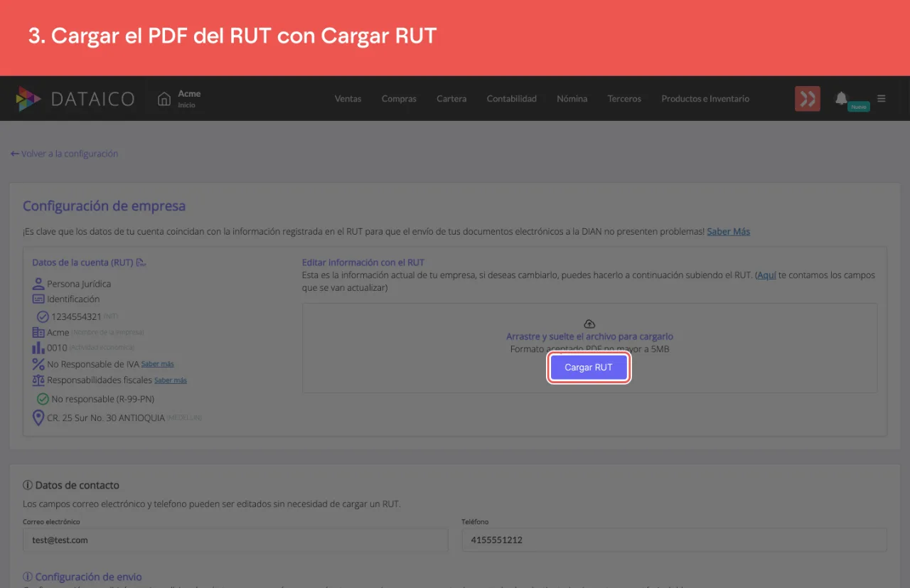This screenshot has height=588, width=910.
Task: Click the check circle beside 1234554321
Action: point(43,316)
